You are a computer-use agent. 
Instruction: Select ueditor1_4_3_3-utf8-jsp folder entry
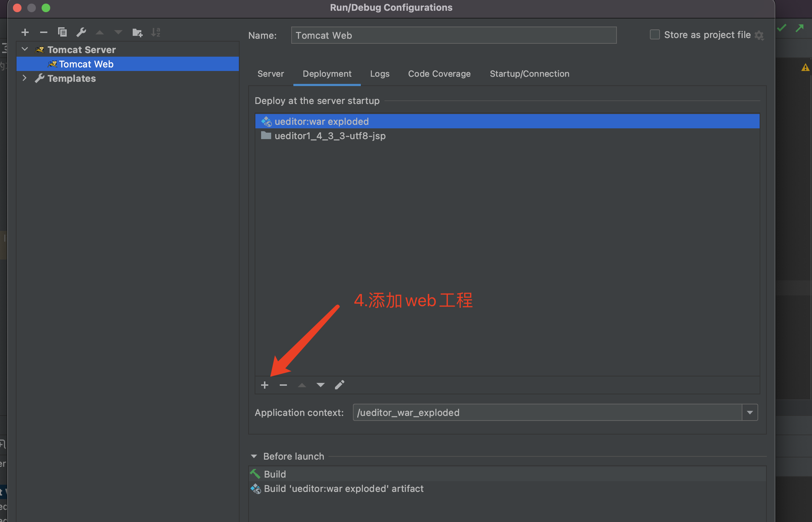point(507,136)
